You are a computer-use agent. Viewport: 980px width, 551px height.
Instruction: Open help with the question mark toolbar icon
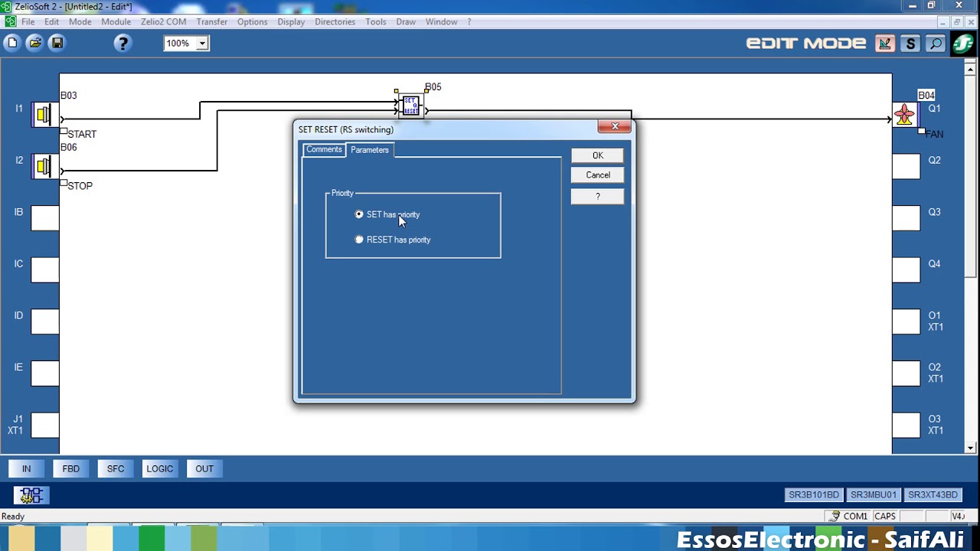point(122,44)
